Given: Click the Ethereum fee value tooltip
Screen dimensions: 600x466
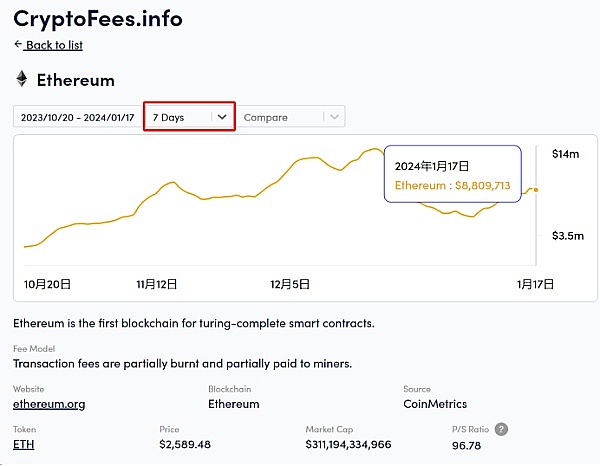Looking at the screenshot, I should (x=452, y=175).
